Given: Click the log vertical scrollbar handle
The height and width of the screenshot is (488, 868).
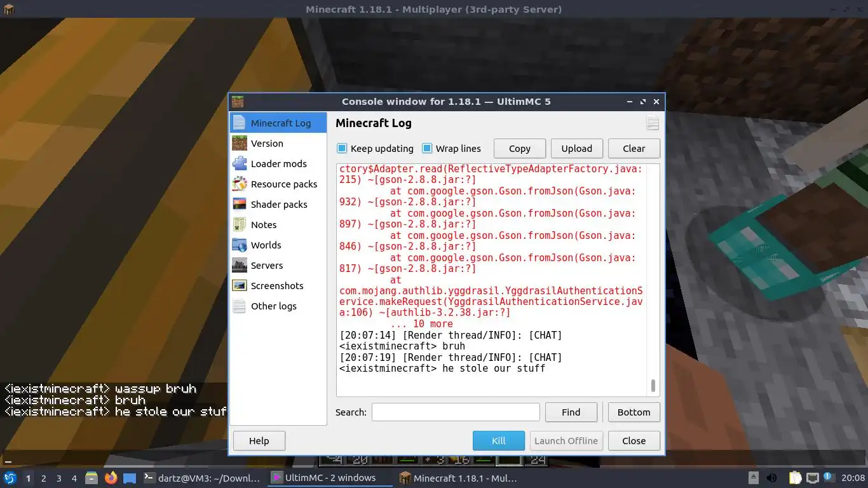Looking at the screenshot, I should coord(653,386).
